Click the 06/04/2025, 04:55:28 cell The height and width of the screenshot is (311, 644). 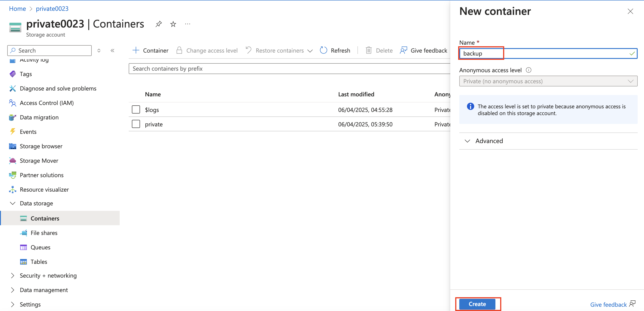click(365, 110)
